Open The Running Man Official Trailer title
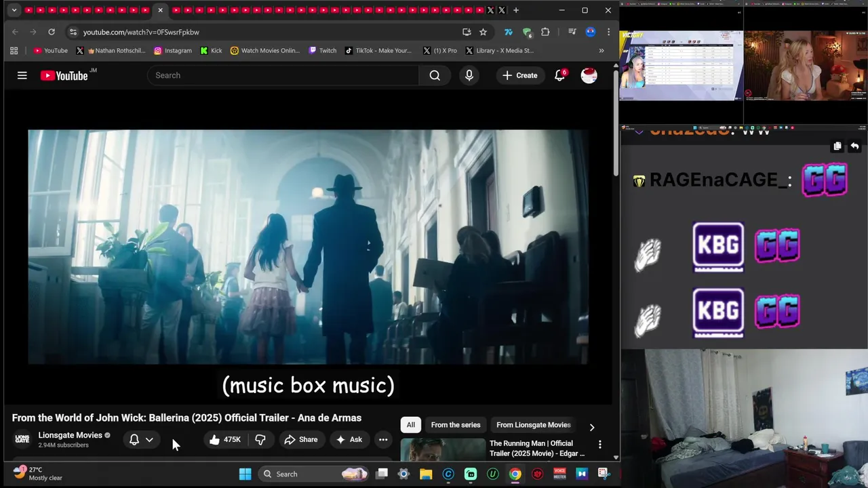The image size is (868, 488). point(537,448)
